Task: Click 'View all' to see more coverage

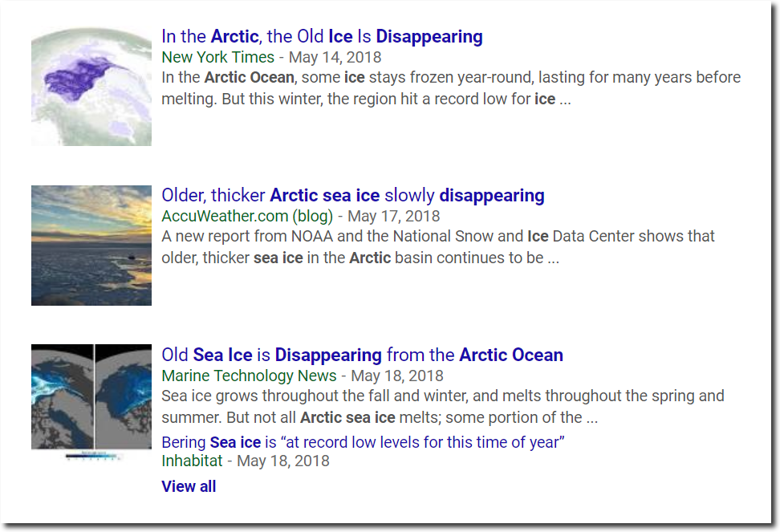Action: pyautogui.click(x=189, y=486)
